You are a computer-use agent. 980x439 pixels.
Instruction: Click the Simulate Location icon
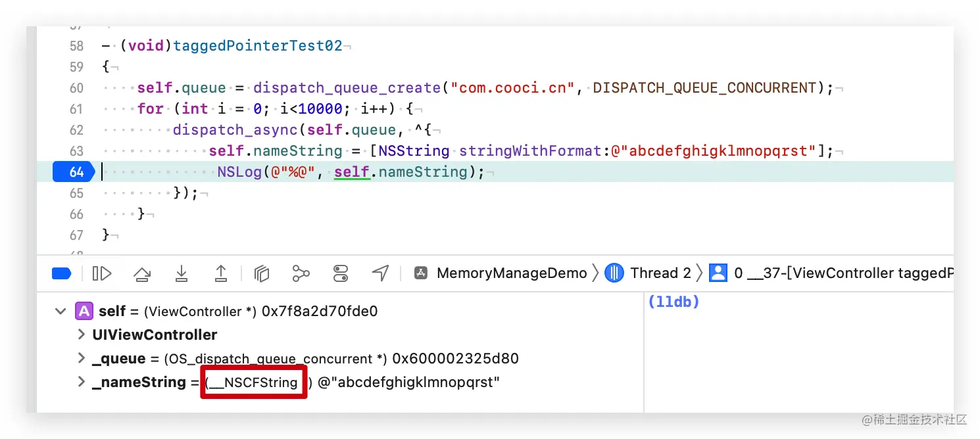tap(380, 273)
